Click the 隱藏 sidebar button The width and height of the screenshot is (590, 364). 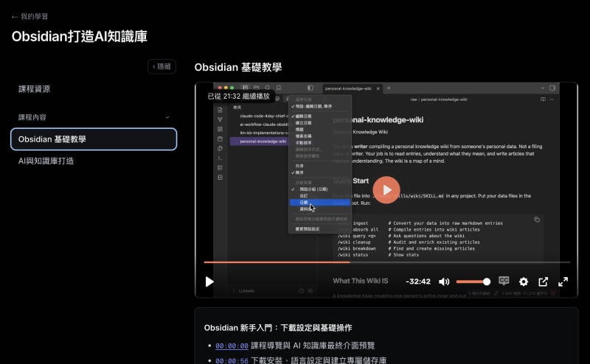click(x=162, y=66)
